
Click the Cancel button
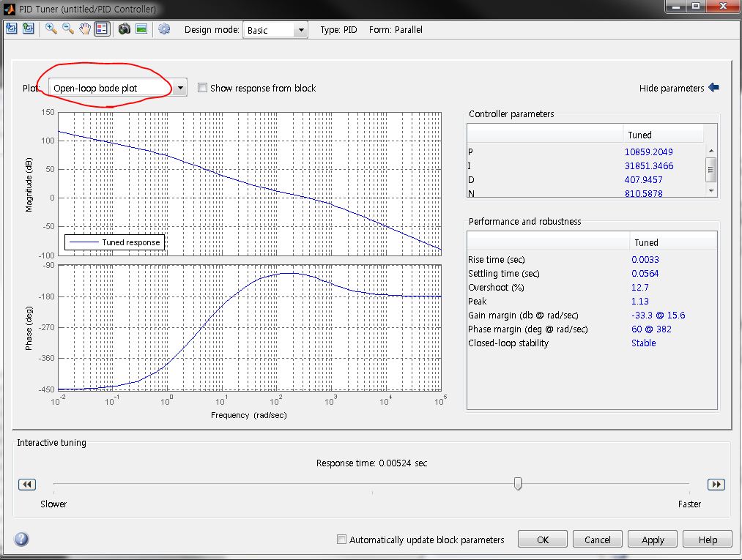[597, 540]
